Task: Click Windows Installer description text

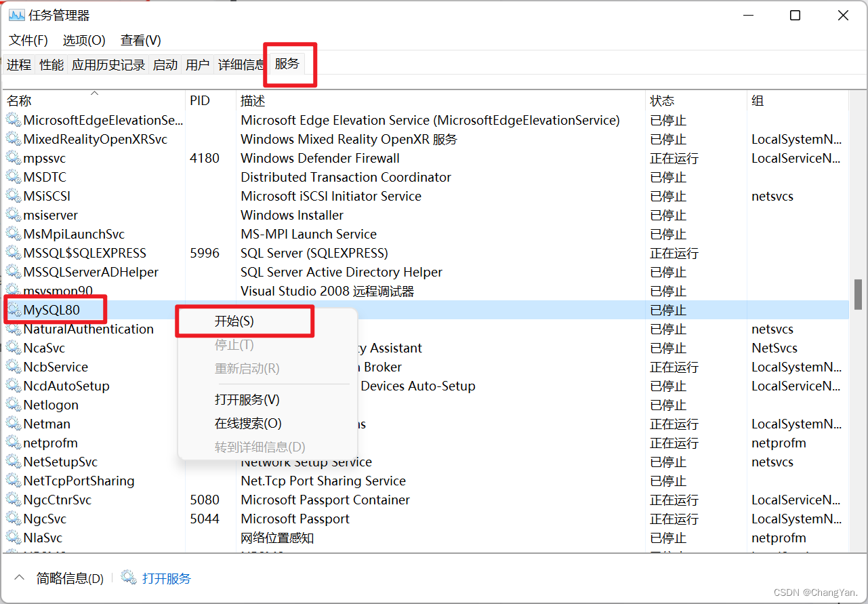Action: (292, 216)
